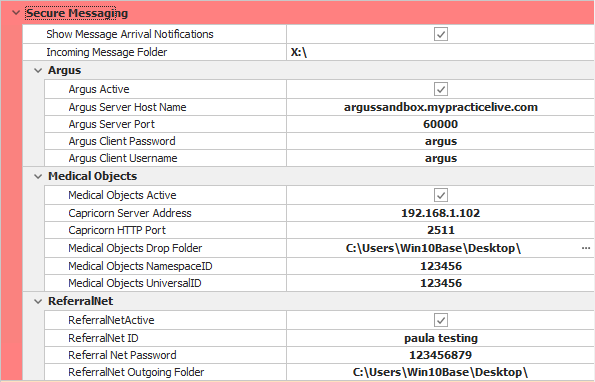Select the Medical Objects group label
Viewport: 595px width, 382px height.
click(x=92, y=176)
